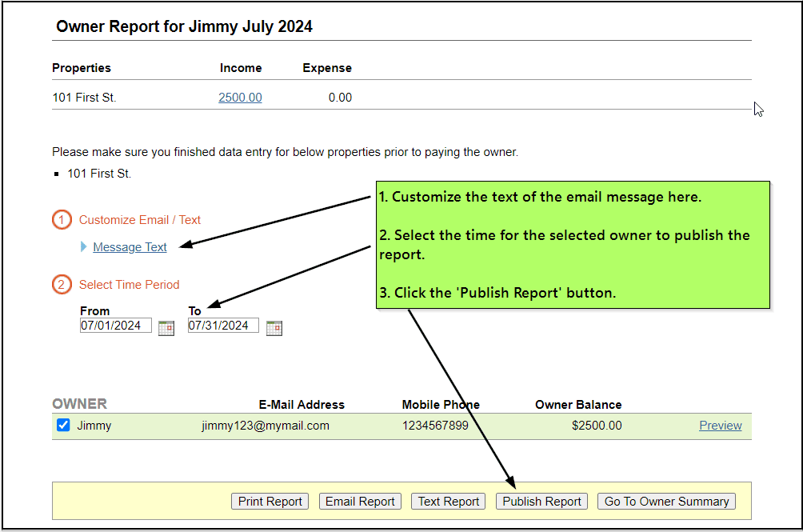Open the From date calendar picker
The image size is (803, 532).
(166, 327)
